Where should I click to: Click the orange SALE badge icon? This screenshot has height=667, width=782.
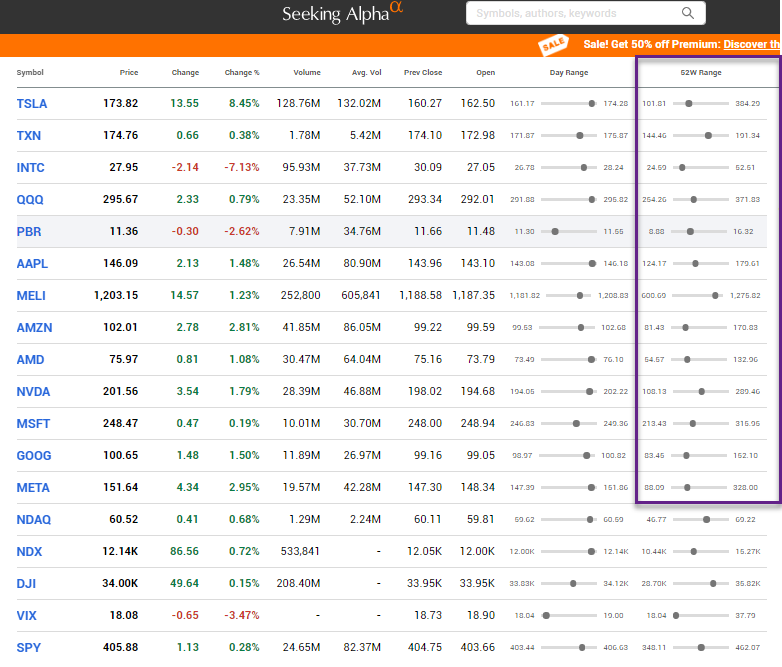point(554,45)
